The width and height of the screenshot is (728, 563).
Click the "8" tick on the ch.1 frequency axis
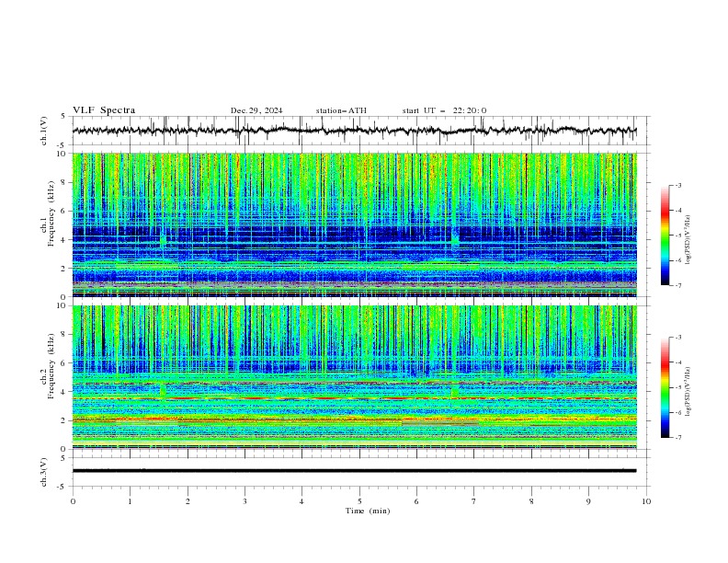[64, 182]
